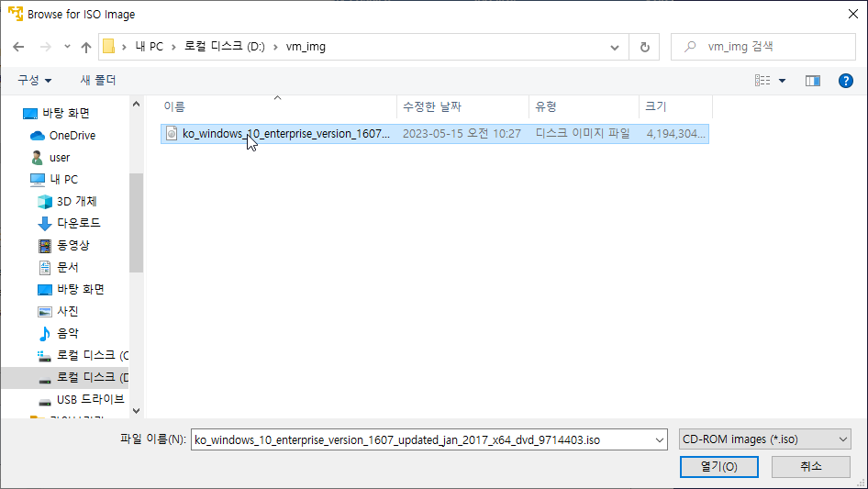868x489 pixels.
Task: Click the user profile icon
Action: pos(37,158)
